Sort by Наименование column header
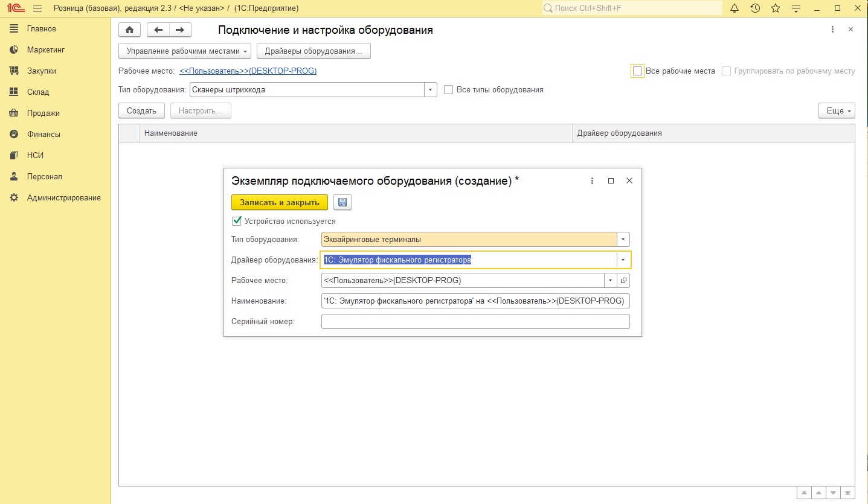This screenshot has width=868, height=504. click(x=356, y=133)
